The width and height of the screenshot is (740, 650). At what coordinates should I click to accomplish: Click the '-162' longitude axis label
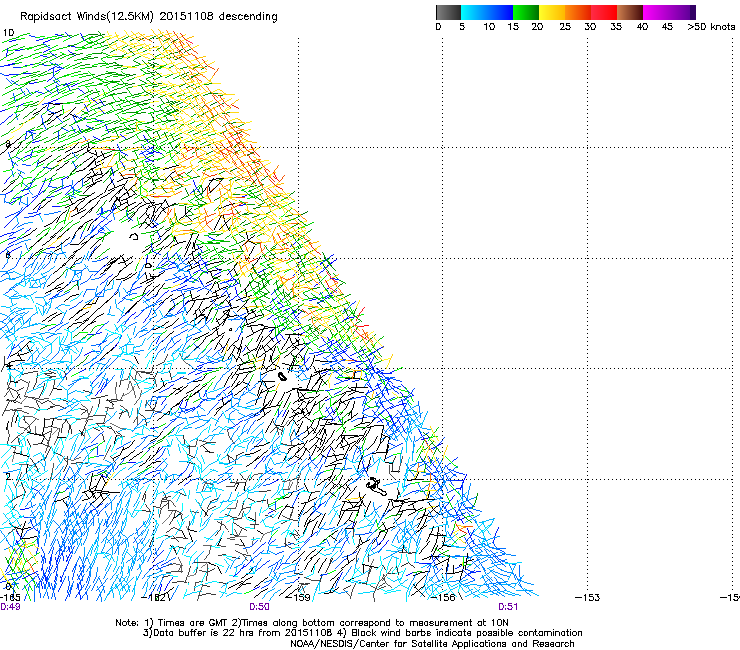154,598
